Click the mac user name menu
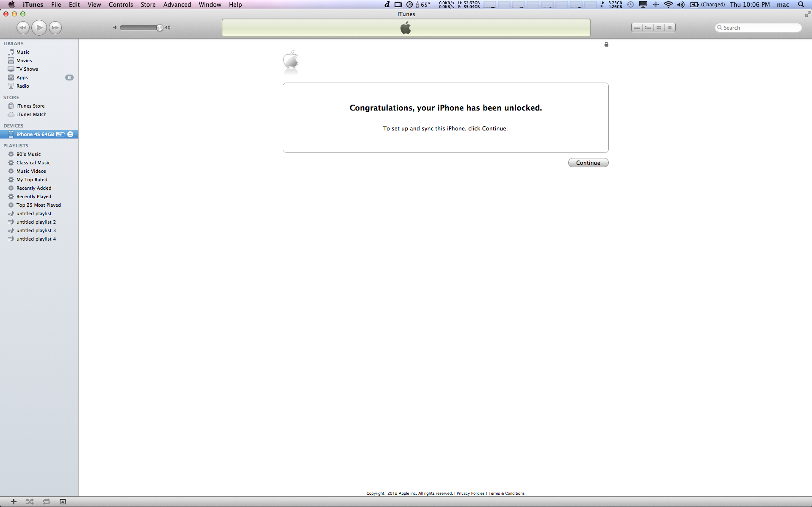 [x=783, y=5]
